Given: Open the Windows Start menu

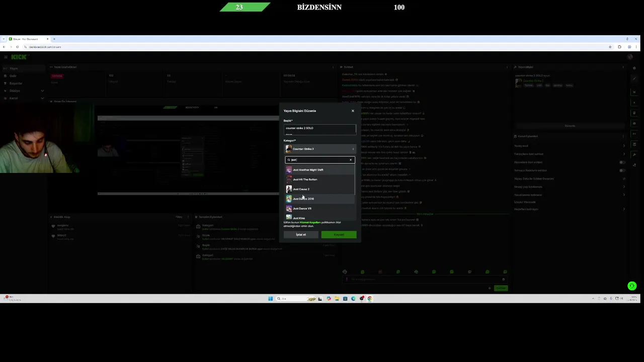Looking at the screenshot, I should coord(270,299).
